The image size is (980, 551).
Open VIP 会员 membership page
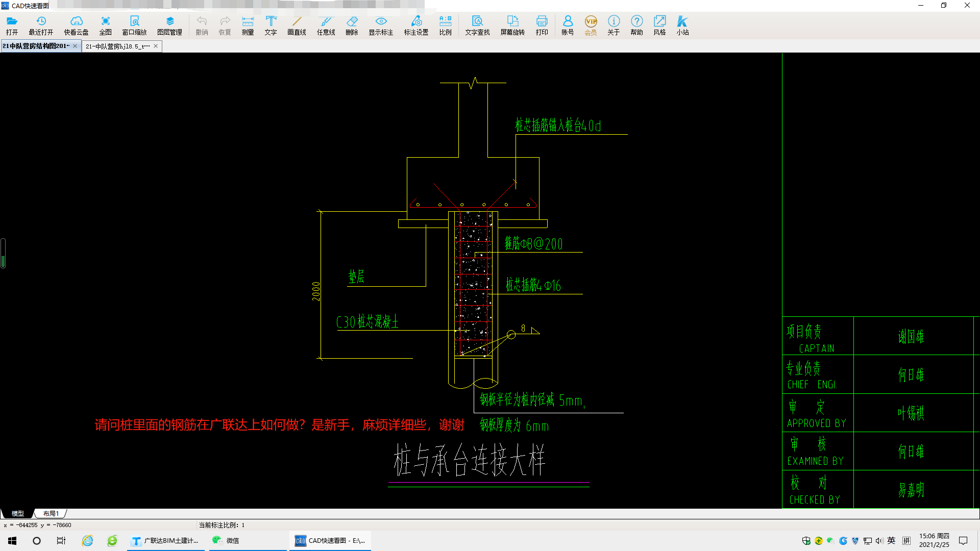click(x=591, y=25)
